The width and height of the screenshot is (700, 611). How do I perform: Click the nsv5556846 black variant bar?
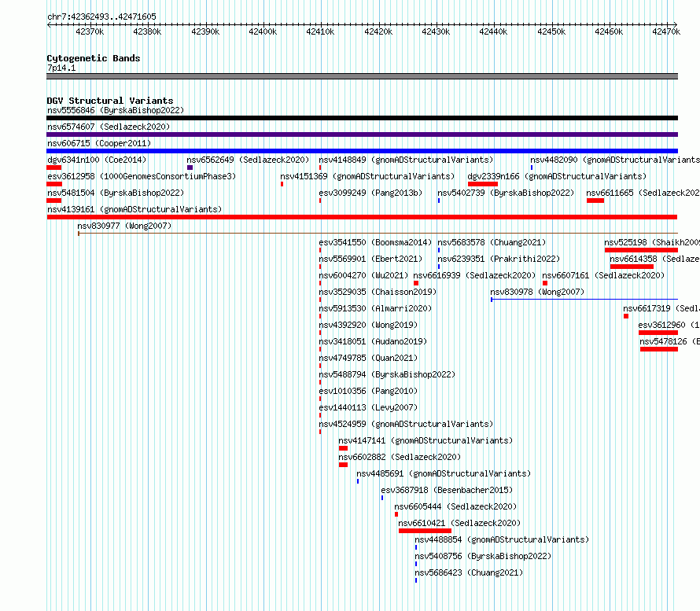pyautogui.click(x=362, y=118)
